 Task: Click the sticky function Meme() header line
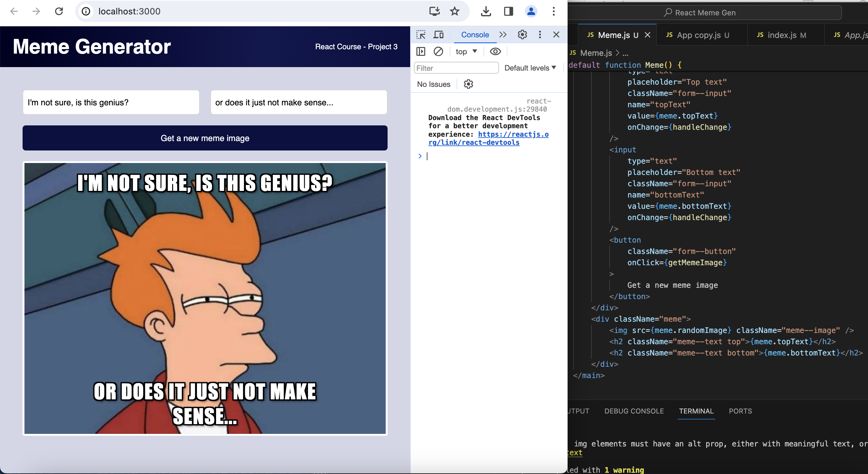coord(625,65)
